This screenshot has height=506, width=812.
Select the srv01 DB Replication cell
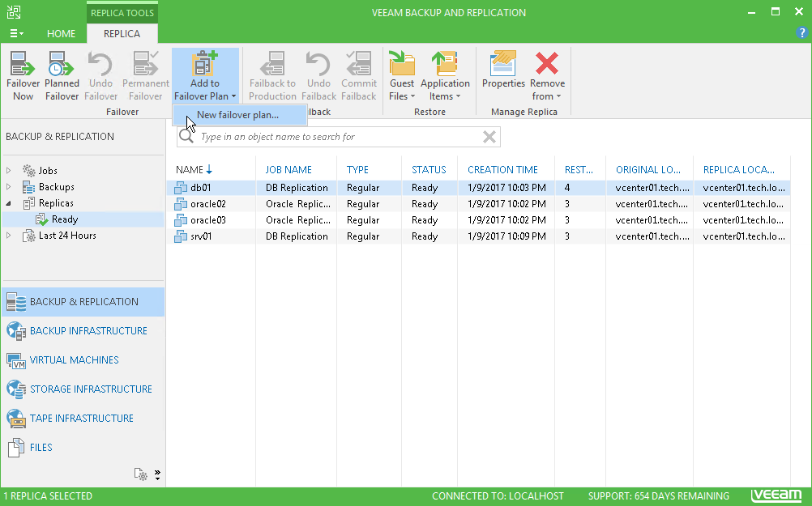tap(297, 236)
